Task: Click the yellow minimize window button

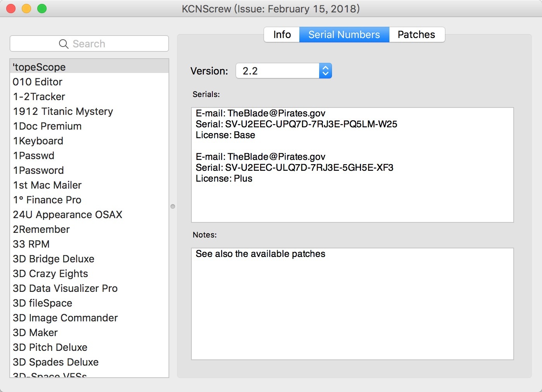Action: pos(26,9)
